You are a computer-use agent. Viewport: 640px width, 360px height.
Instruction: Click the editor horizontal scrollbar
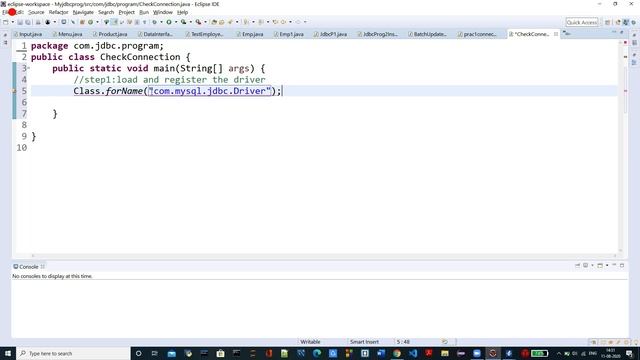324,256
